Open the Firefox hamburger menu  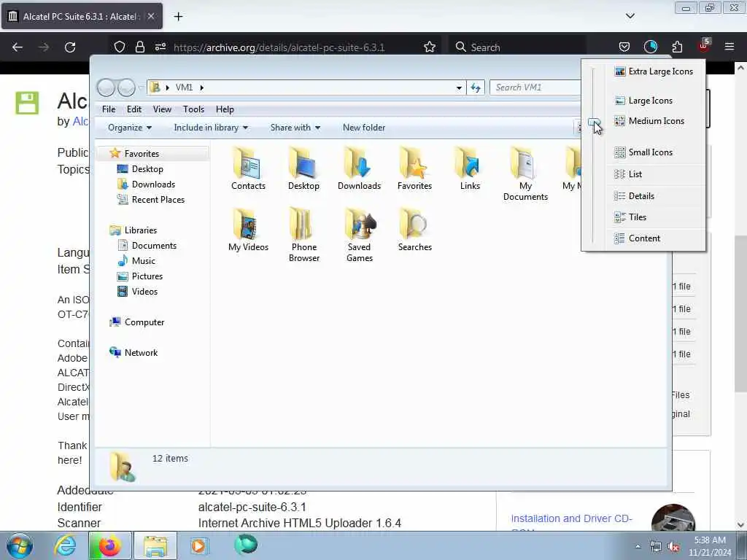point(729,47)
